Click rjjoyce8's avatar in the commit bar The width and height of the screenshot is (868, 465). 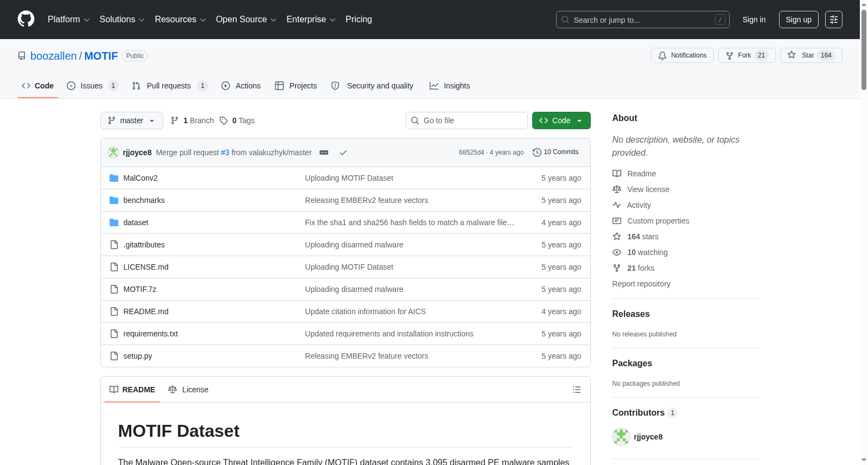113,152
